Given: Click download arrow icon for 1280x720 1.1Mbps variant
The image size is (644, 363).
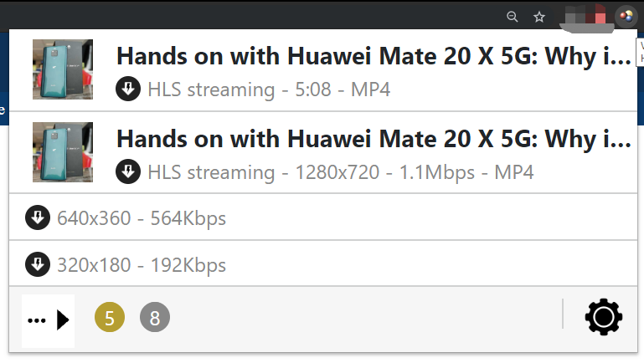Looking at the screenshot, I should point(128,171).
